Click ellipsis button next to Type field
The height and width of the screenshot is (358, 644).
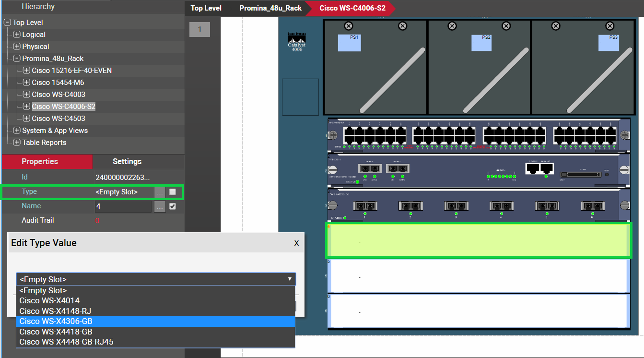160,192
